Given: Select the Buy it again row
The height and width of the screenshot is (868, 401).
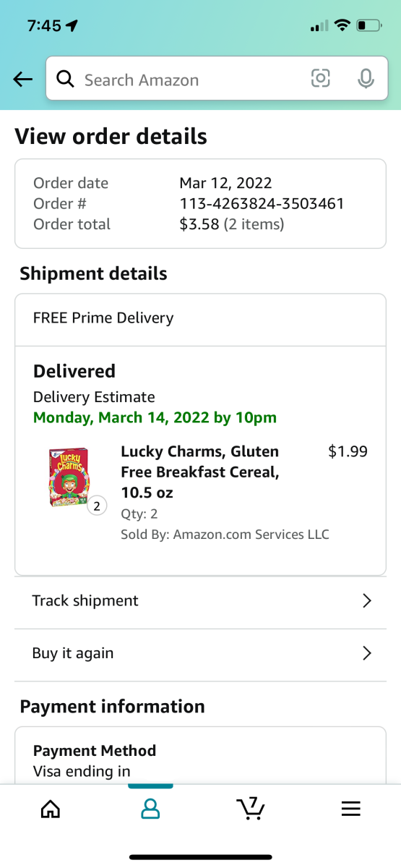Looking at the screenshot, I should (201, 654).
